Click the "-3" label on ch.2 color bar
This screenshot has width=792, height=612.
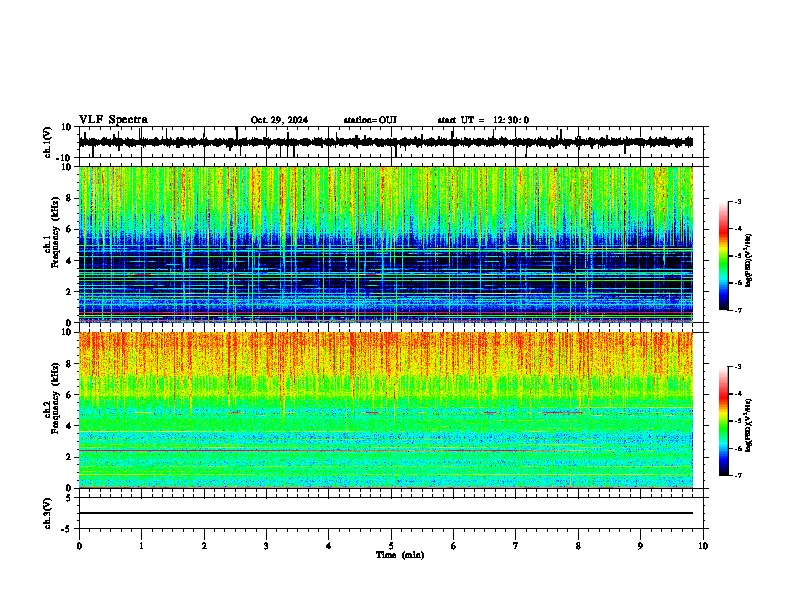click(737, 367)
